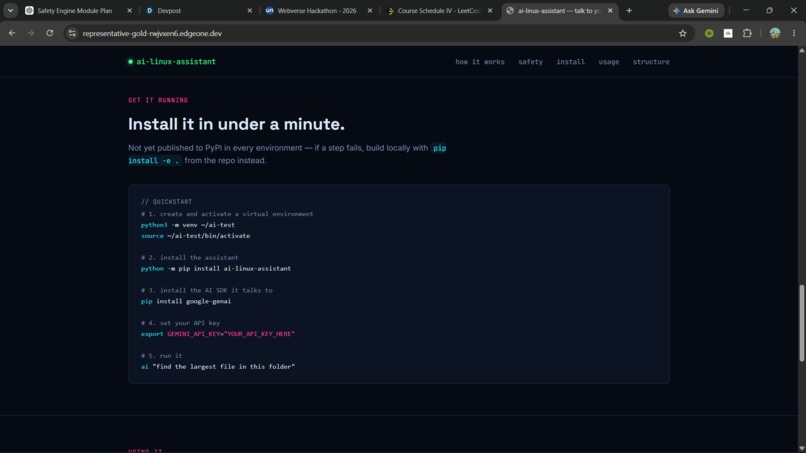Viewport: 806px width, 453px height.
Task: Select the ai-linux-assistant browser tab
Action: tap(558, 10)
